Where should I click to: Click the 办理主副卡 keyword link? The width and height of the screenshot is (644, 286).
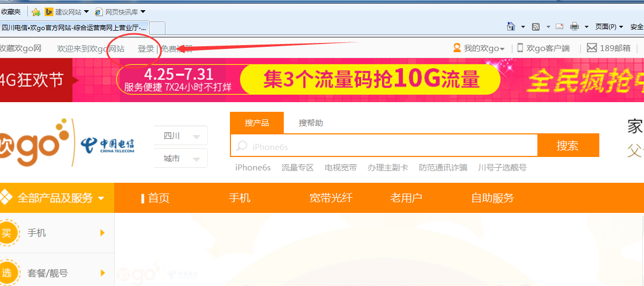click(388, 167)
